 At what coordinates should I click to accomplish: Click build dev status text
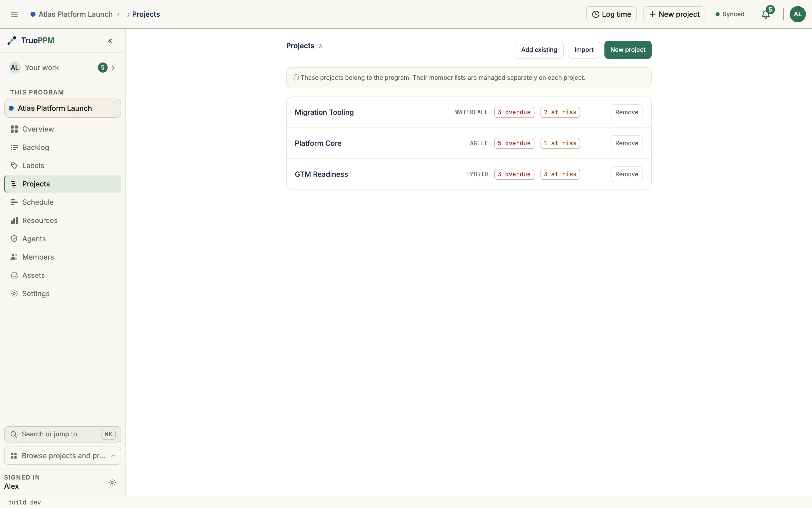point(25,502)
